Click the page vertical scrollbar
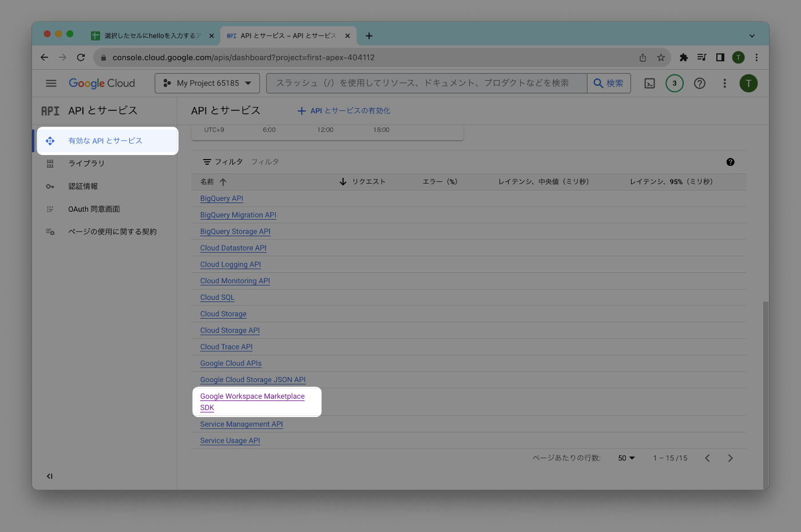 tap(766, 395)
